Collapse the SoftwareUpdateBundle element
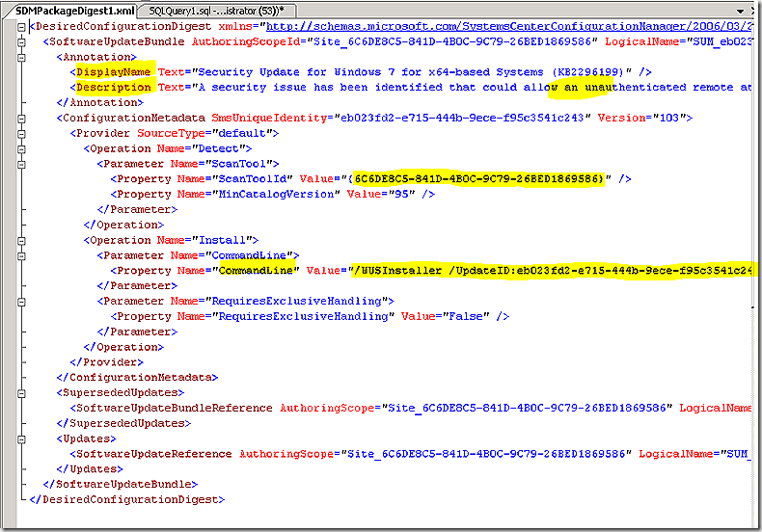Screen dimensions: 762x532 tap(21, 42)
